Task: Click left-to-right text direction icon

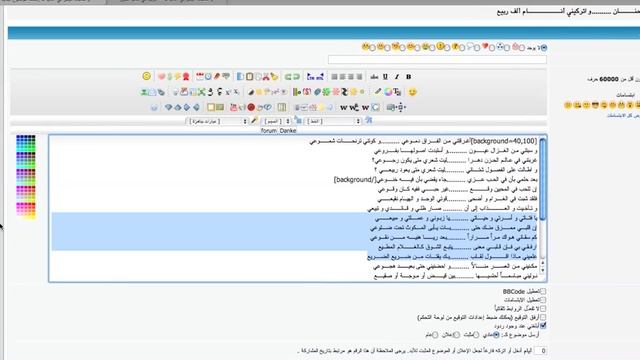Action: click(311, 76)
